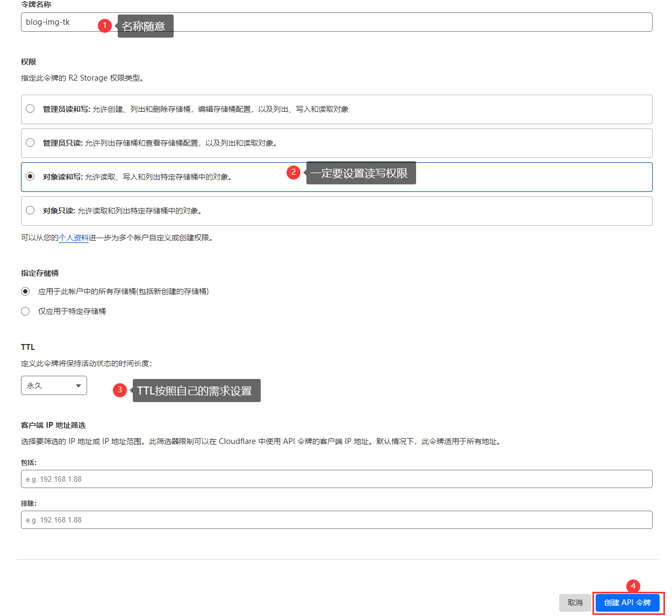The image size is (672, 616).
Task: Pick the 对象只读 permission option
Action: (30, 211)
